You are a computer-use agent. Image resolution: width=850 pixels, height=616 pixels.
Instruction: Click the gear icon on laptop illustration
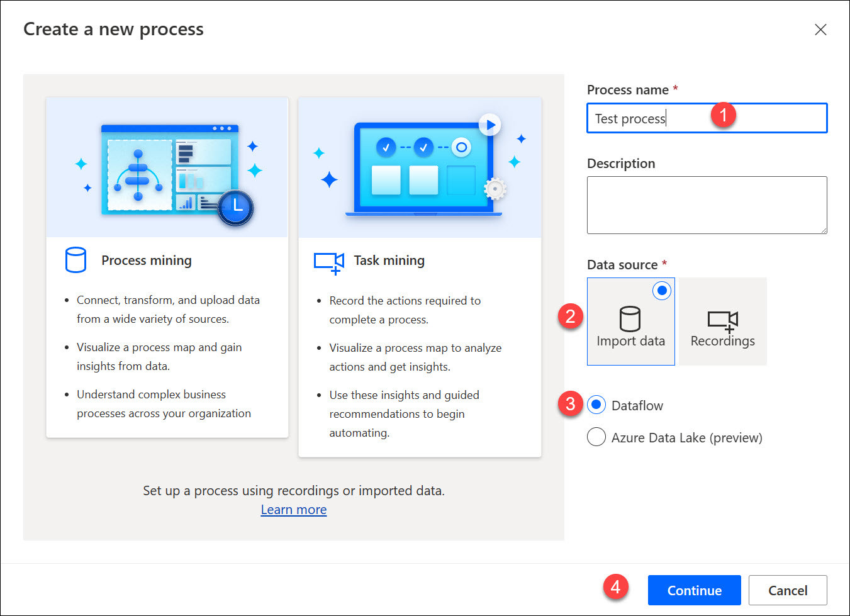495,189
